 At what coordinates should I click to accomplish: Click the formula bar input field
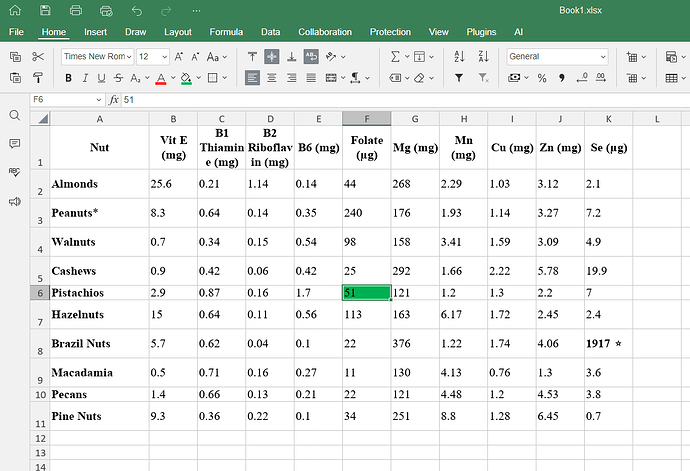point(405,100)
